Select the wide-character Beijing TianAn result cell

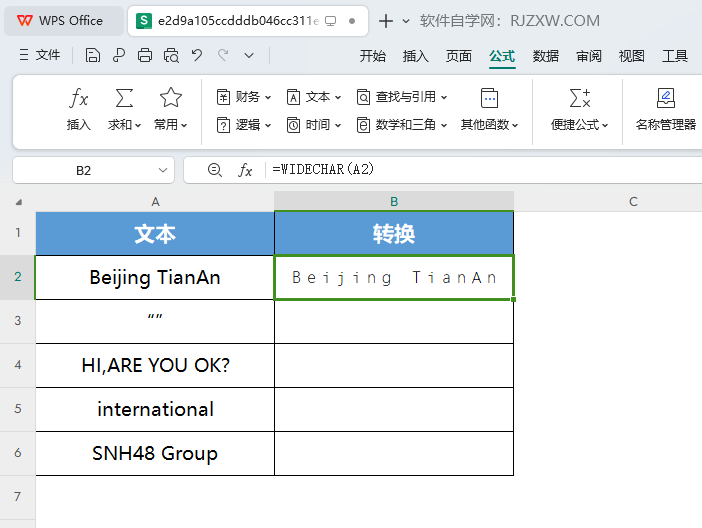pyautogui.click(x=394, y=277)
